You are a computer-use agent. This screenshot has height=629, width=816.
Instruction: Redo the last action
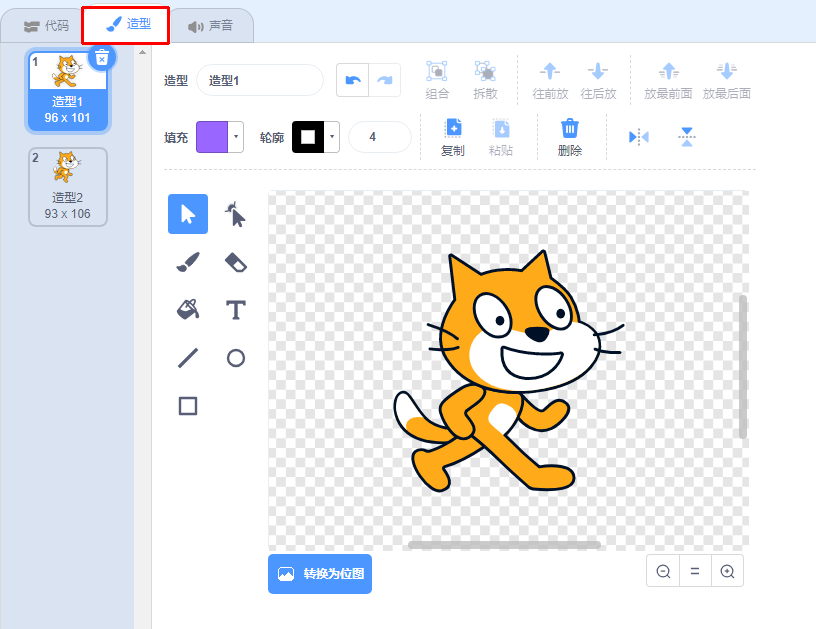pyautogui.click(x=385, y=80)
